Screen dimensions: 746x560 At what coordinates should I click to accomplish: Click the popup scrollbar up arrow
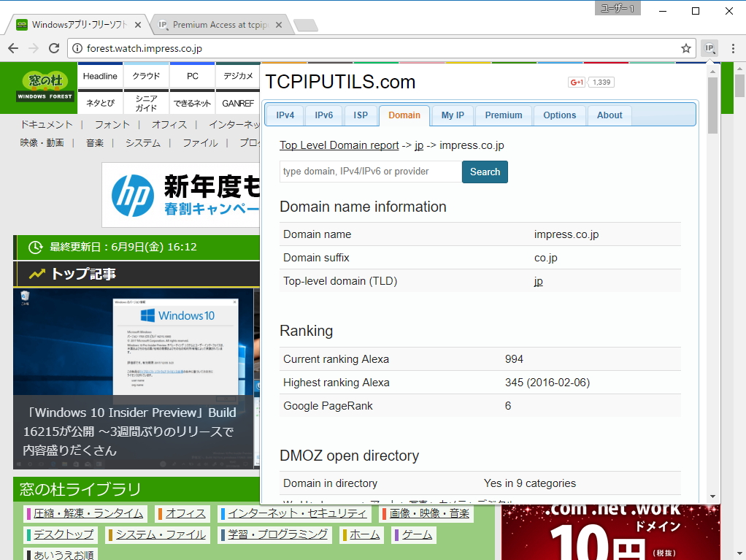(x=712, y=72)
